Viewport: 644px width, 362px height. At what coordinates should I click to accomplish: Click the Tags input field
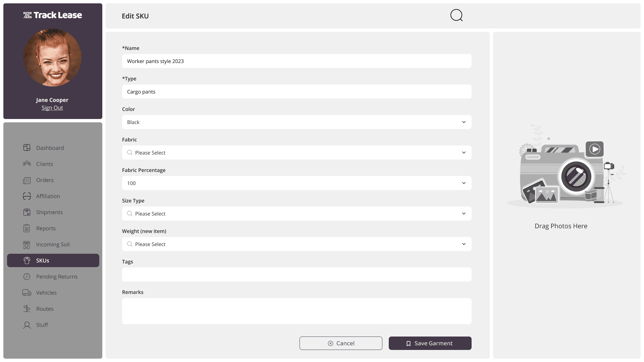(297, 275)
